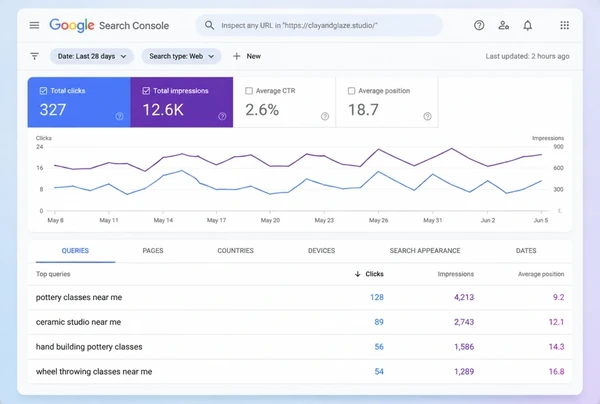Open the help question mark icon

pos(479,25)
